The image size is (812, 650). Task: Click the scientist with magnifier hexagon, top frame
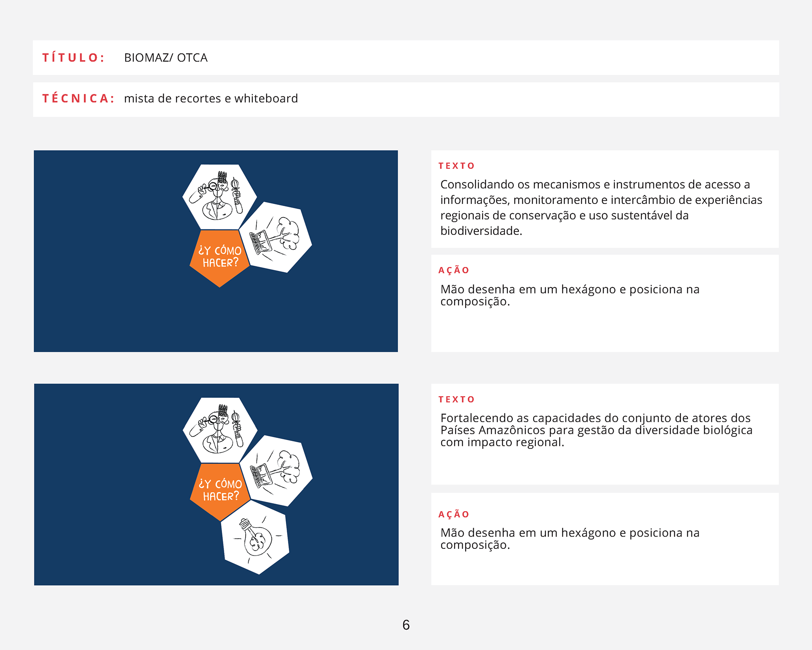click(219, 196)
